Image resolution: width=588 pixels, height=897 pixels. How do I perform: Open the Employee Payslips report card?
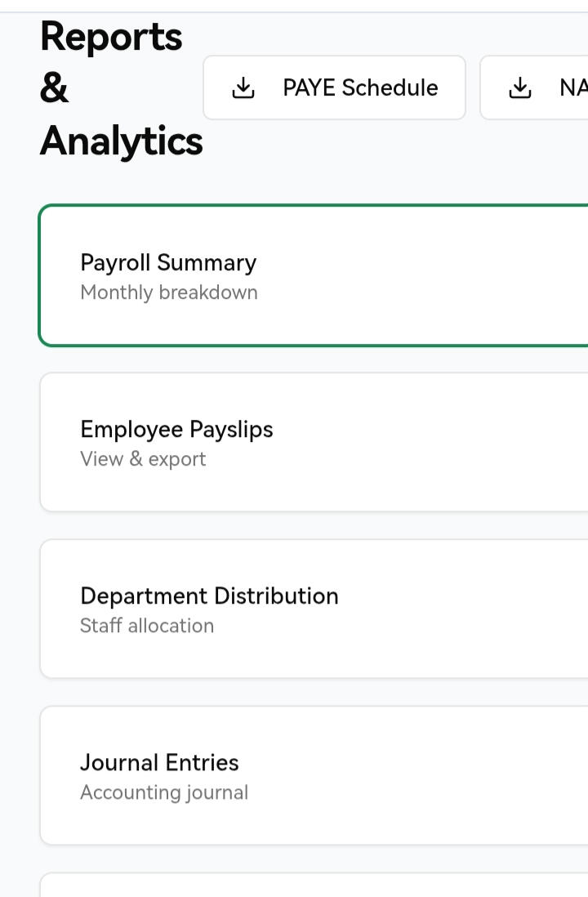(x=314, y=442)
